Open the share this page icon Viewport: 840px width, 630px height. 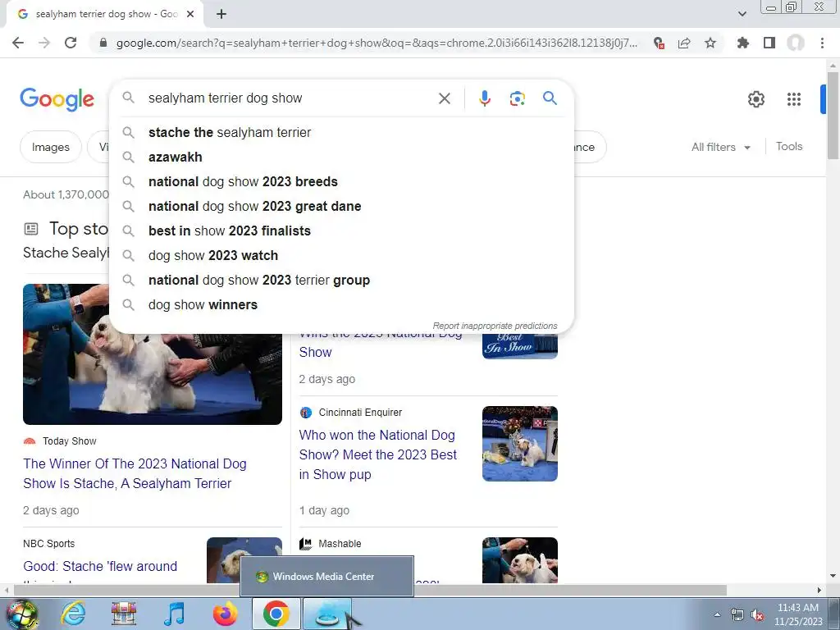pos(684,43)
